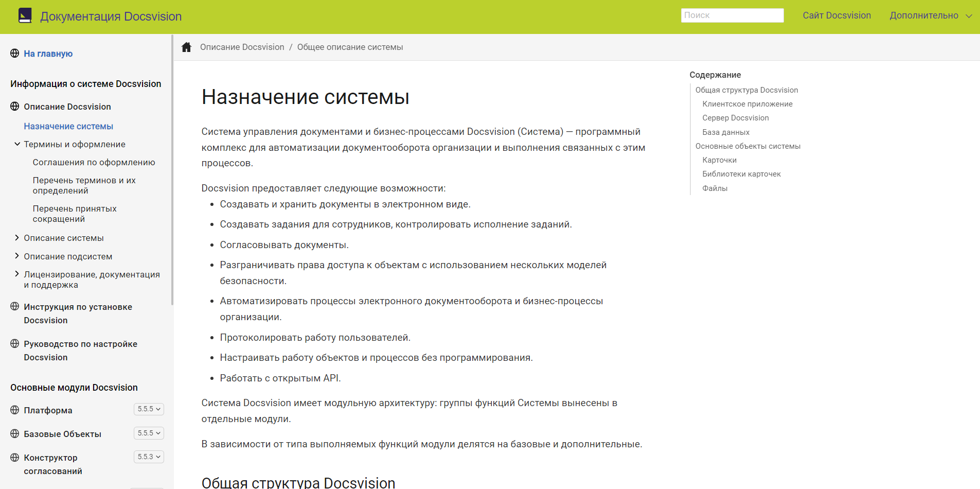
Task: Click the home icon in breadcrumbs
Action: click(187, 47)
